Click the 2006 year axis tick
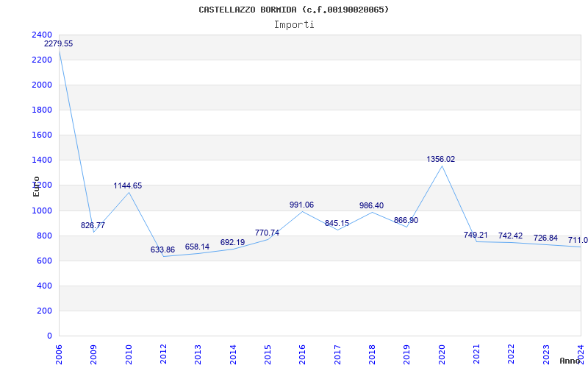588x368 pixels. [60, 354]
